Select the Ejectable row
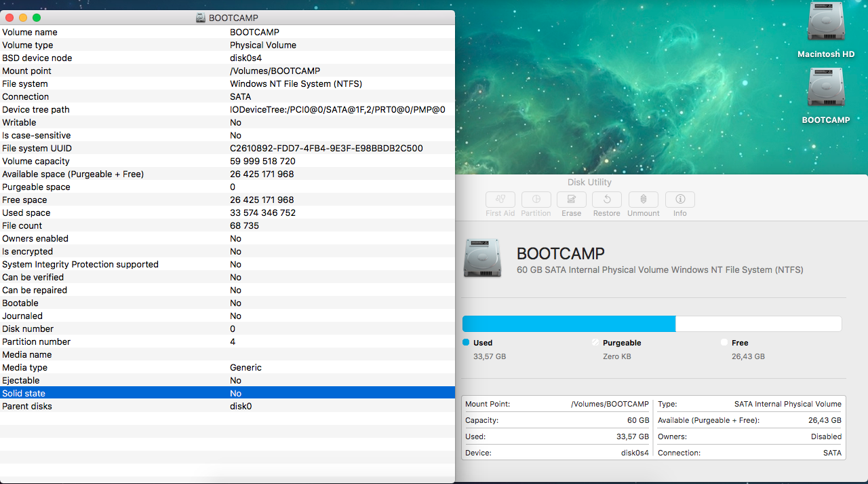Screen dimensions: 868x484 pyautogui.click(x=227, y=380)
